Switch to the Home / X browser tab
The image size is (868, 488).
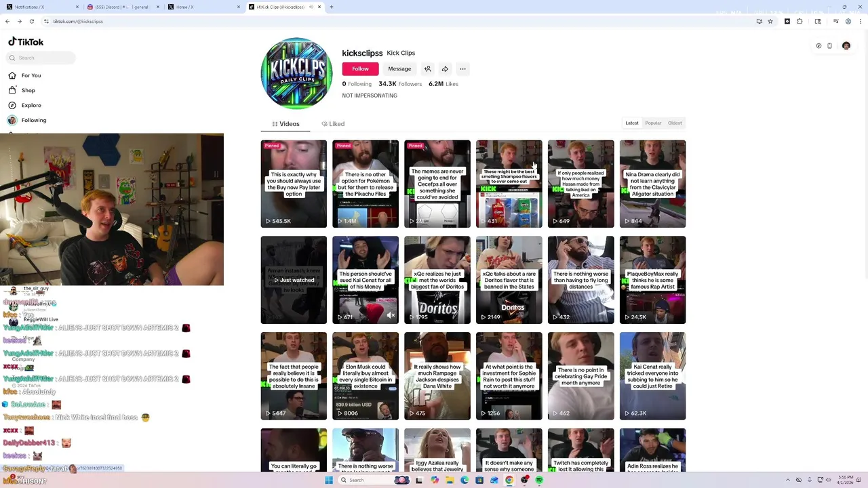[203, 7]
